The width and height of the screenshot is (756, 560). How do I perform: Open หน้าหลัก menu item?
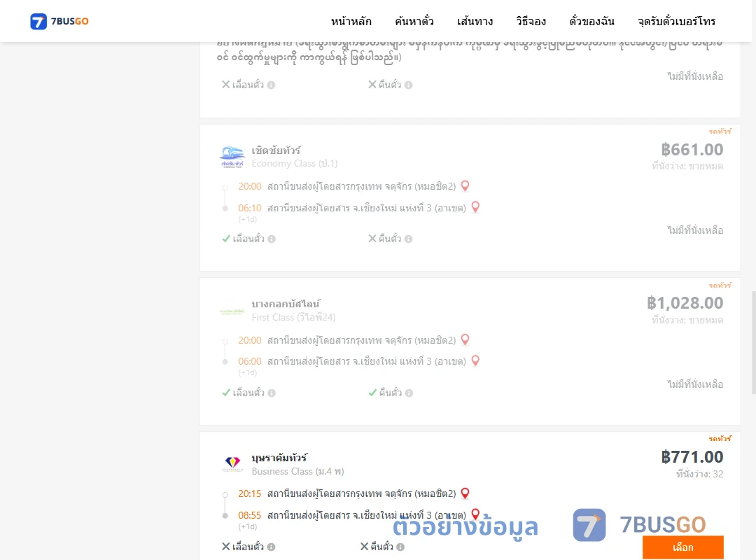coord(351,21)
